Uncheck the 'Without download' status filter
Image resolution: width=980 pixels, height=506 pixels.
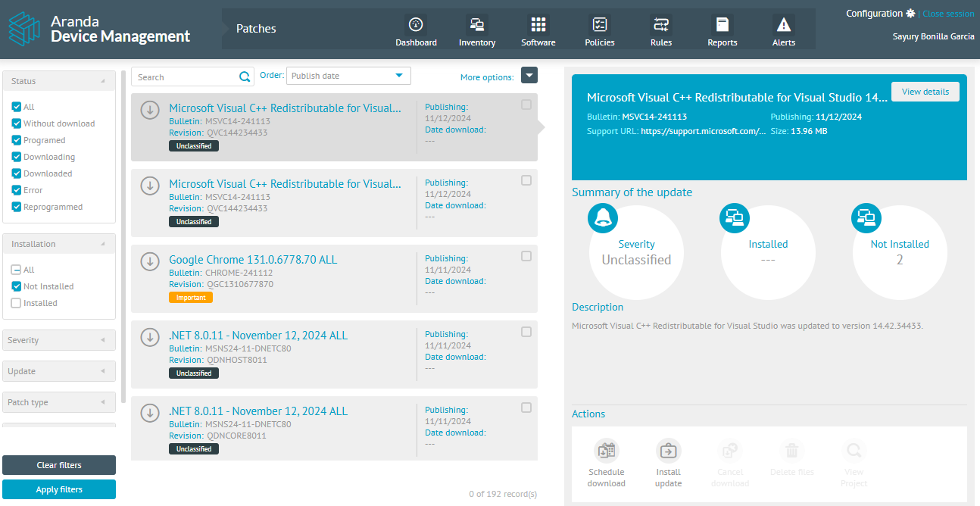[17, 123]
